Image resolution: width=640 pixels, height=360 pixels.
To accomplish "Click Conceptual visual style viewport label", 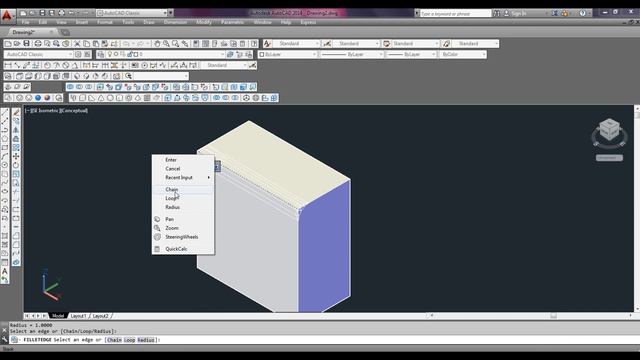I will [x=74, y=111].
